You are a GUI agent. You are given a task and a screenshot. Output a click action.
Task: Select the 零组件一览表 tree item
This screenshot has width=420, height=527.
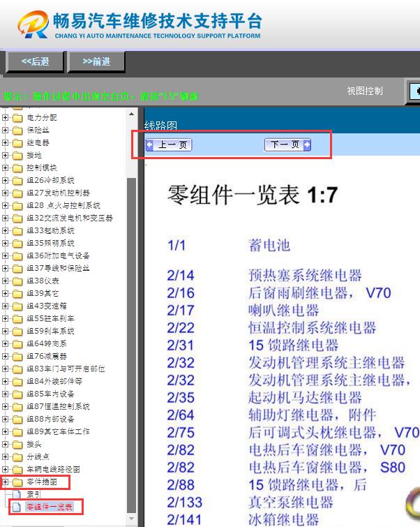(x=50, y=507)
